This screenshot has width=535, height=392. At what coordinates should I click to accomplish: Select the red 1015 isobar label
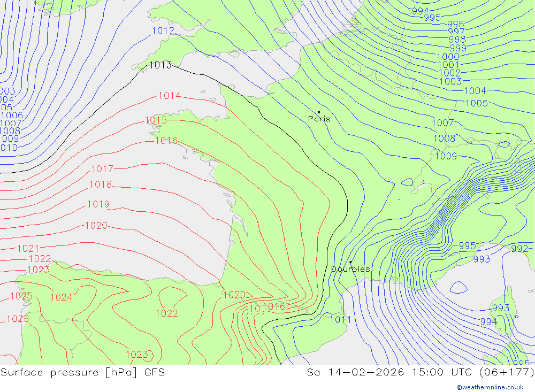[x=156, y=120]
